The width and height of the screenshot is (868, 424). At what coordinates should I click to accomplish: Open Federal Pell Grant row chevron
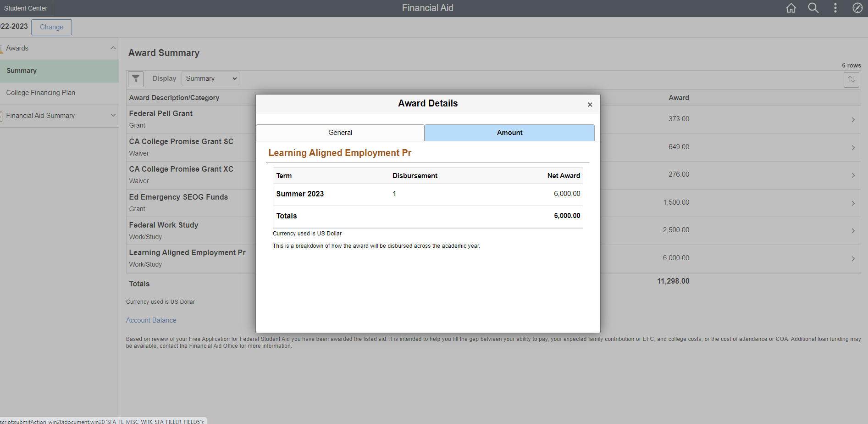click(x=853, y=120)
